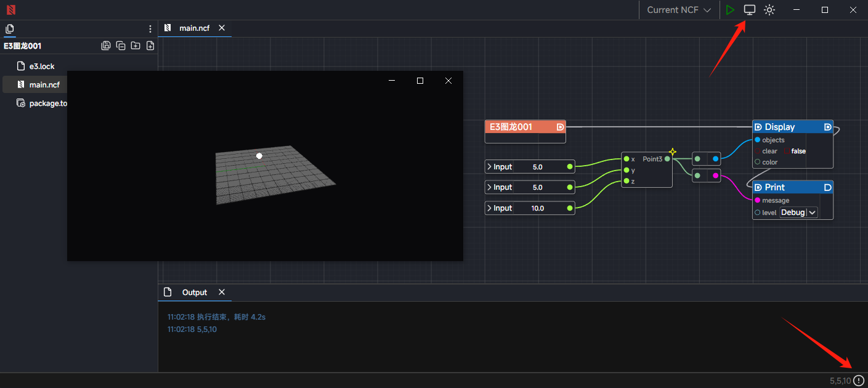868x388 pixels.
Task: Create a new file in the project
Action: click(150, 46)
